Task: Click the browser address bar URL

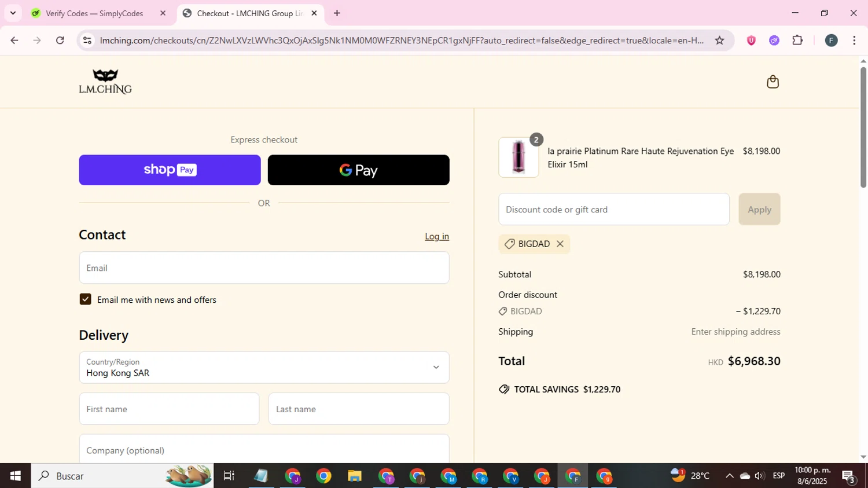Action: tap(402, 41)
